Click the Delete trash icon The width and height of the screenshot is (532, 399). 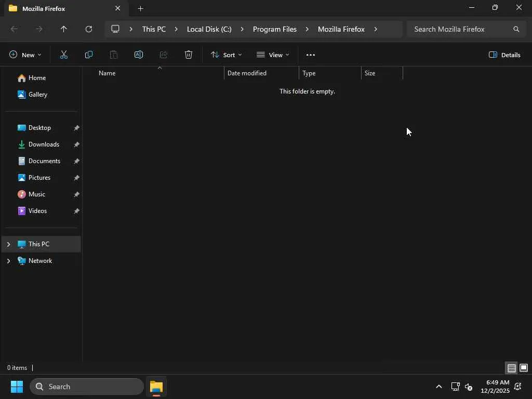188,55
